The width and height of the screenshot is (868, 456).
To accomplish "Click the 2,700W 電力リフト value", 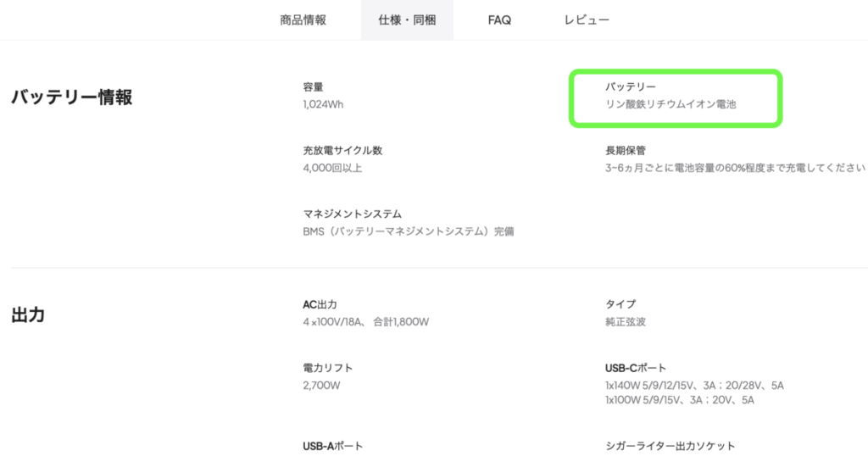I will pos(321,386).
